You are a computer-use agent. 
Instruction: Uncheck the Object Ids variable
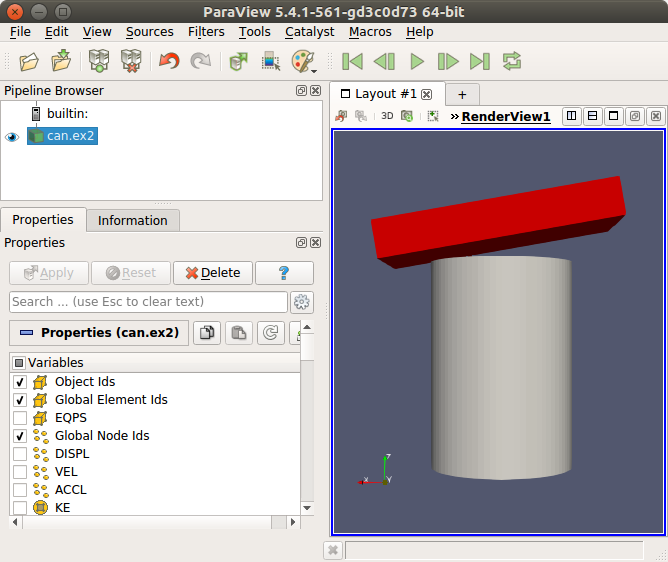[20, 382]
